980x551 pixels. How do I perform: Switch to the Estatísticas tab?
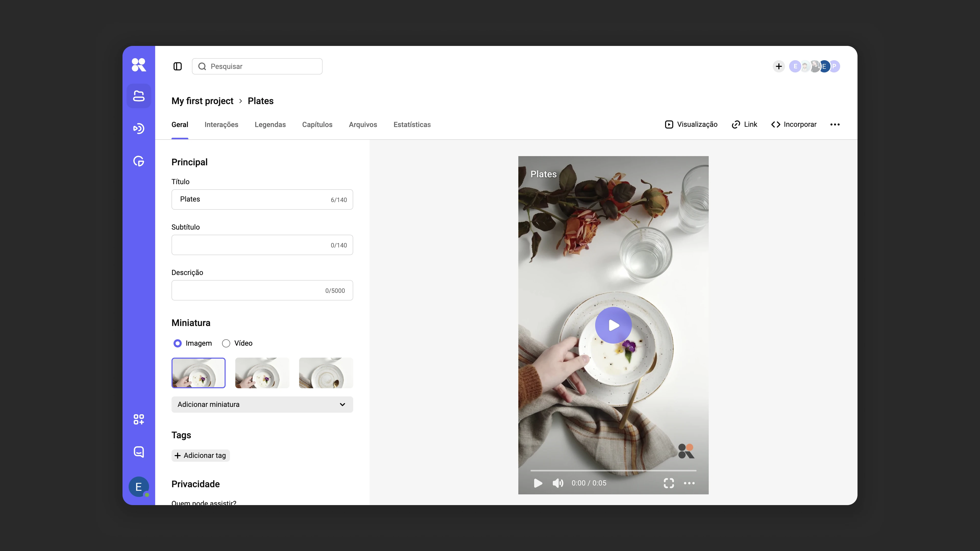tap(412, 125)
